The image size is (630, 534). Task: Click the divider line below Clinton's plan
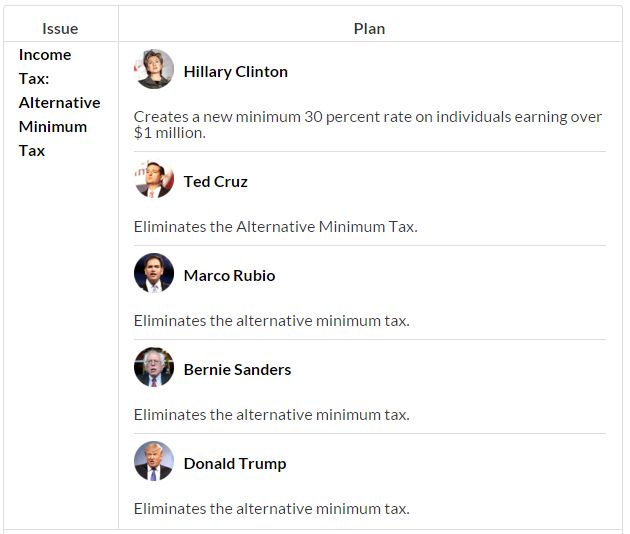pyautogui.click(x=369, y=152)
